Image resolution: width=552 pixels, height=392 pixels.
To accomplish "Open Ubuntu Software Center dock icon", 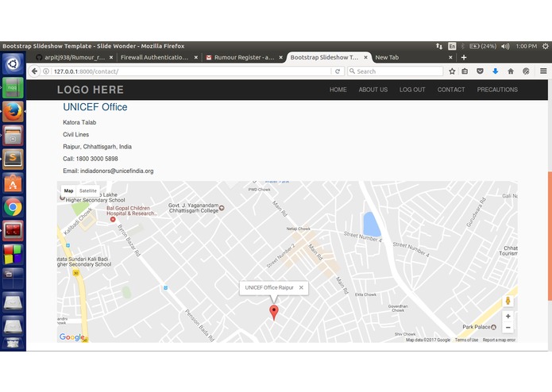I will [13, 183].
